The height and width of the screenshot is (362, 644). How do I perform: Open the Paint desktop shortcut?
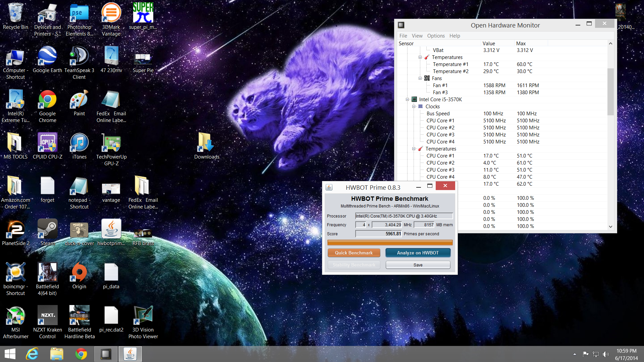click(x=79, y=103)
